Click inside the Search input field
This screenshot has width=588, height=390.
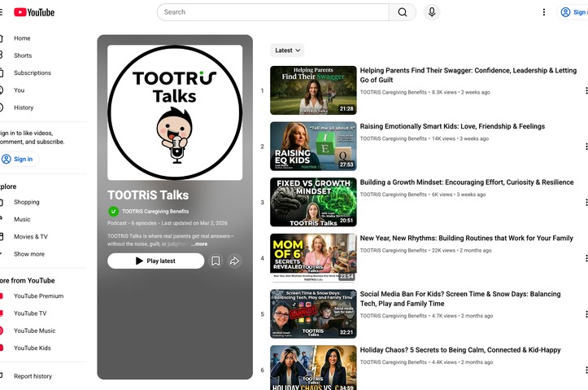point(273,12)
